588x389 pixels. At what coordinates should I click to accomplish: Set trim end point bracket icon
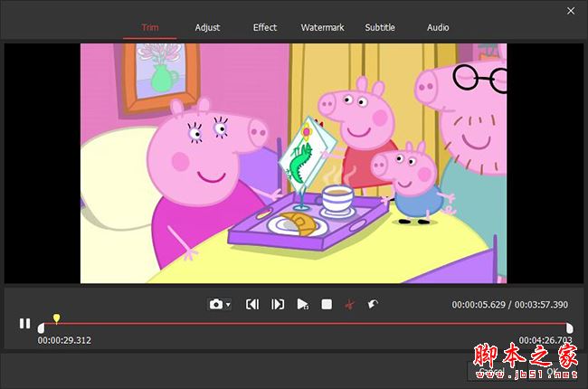click(278, 304)
